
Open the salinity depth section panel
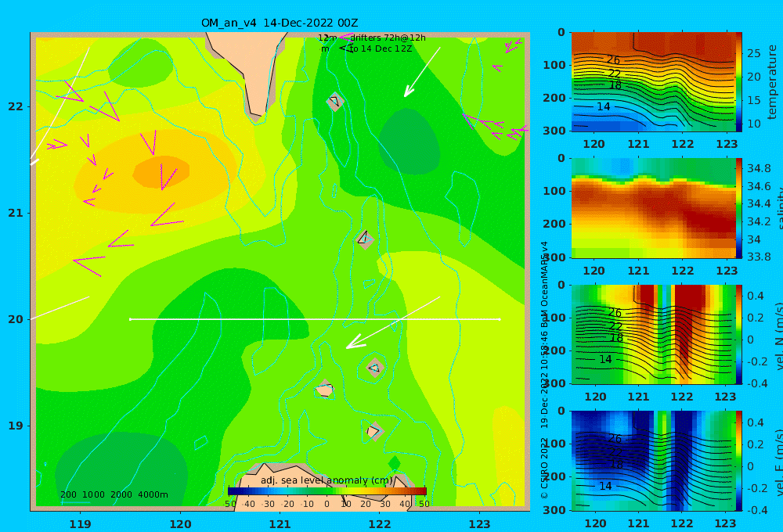[653, 208]
